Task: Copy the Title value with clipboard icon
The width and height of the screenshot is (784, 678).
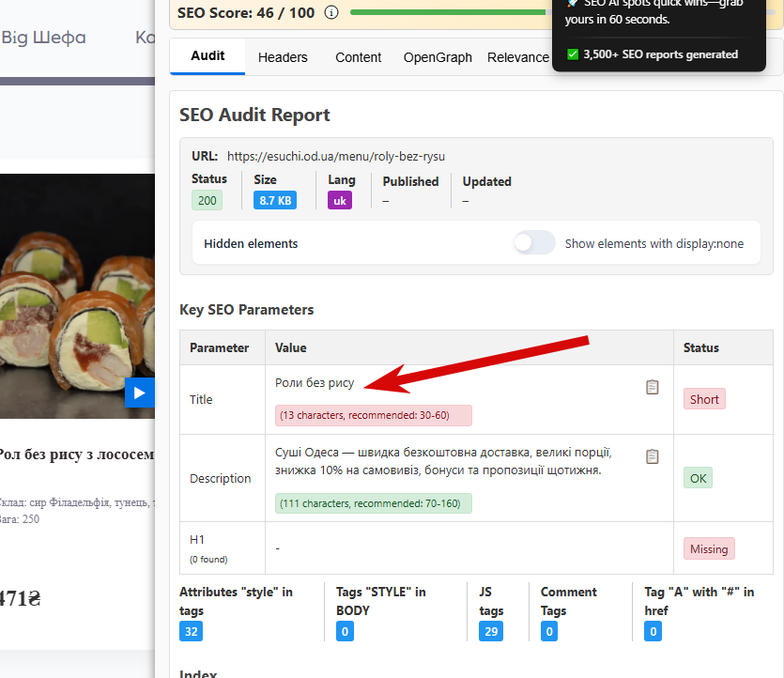Action: click(653, 387)
